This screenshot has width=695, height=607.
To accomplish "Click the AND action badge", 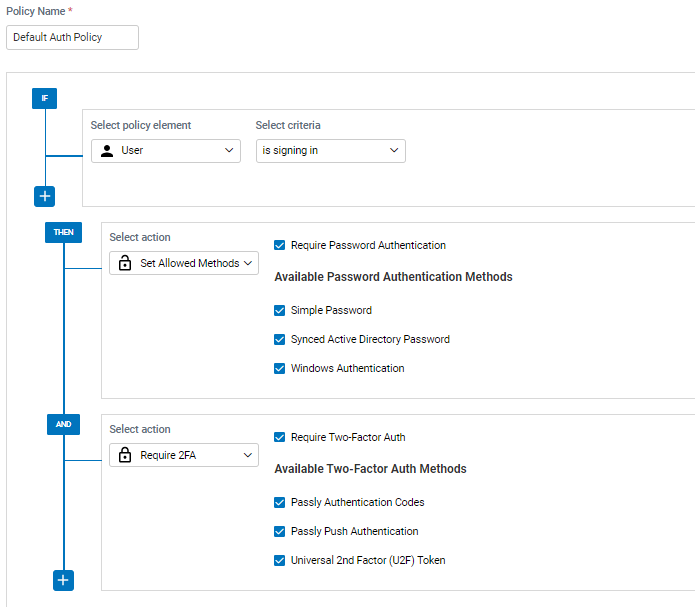I will click(x=63, y=424).
